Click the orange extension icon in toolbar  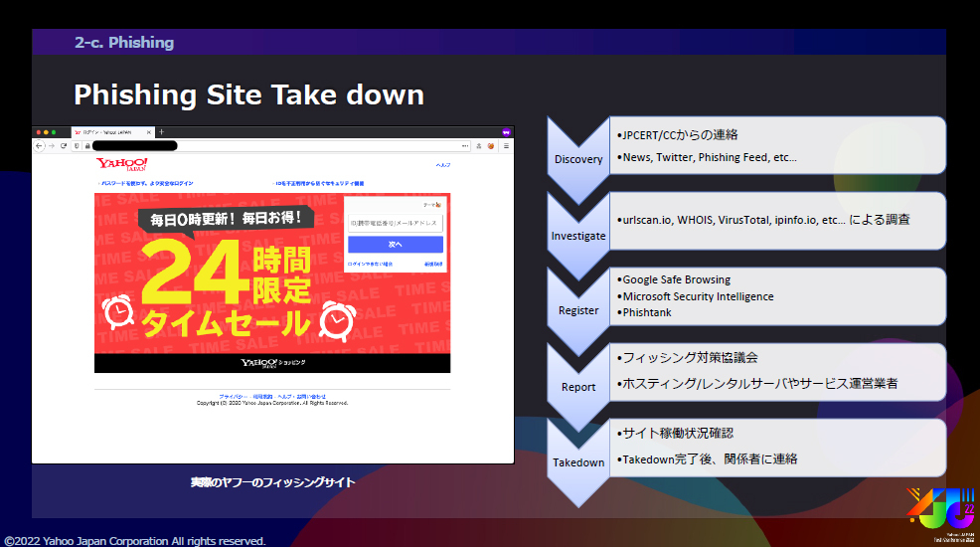pos(491,145)
